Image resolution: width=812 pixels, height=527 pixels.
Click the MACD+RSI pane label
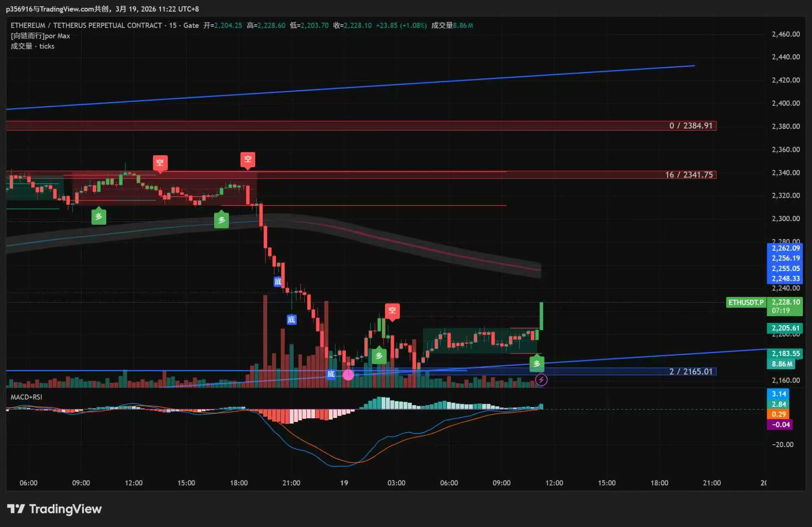pyautogui.click(x=26, y=397)
